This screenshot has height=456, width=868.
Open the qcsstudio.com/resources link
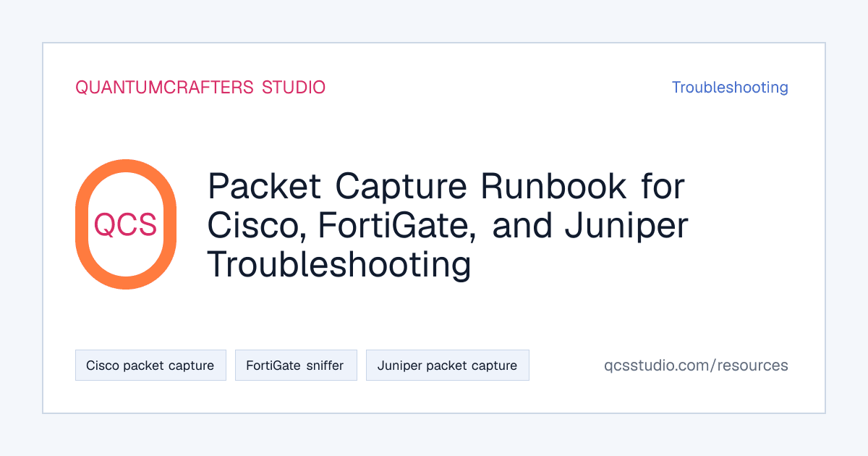(696, 366)
